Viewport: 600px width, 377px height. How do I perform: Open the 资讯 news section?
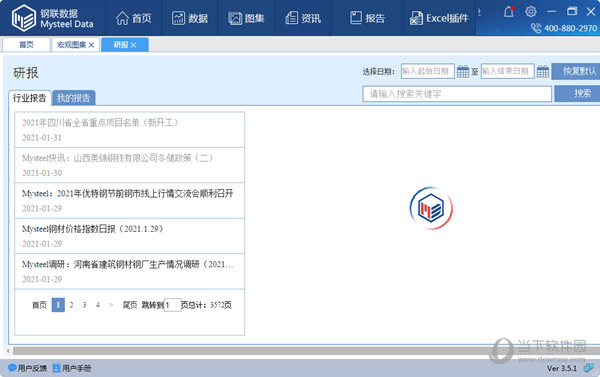[x=303, y=18]
